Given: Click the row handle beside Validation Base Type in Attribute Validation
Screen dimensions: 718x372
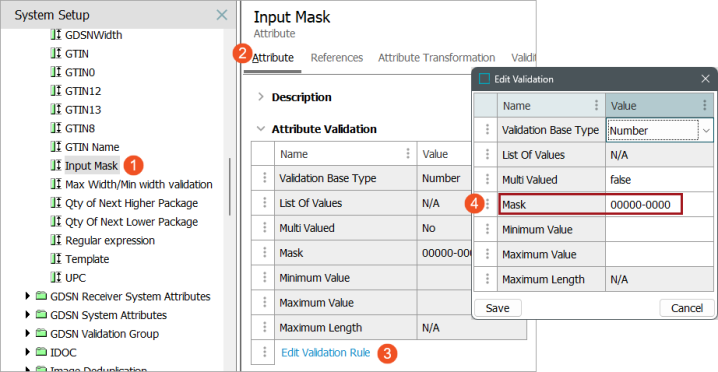Looking at the screenshot, I should tap(264, 178).
